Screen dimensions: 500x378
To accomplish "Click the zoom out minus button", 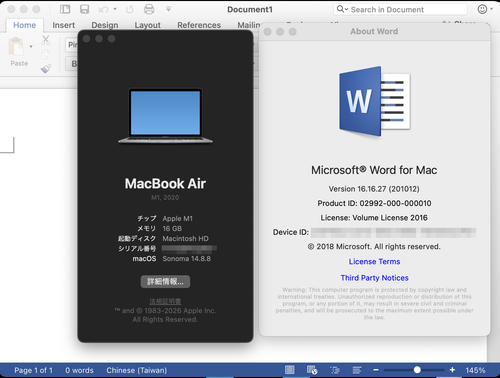I will coord(376,370).
